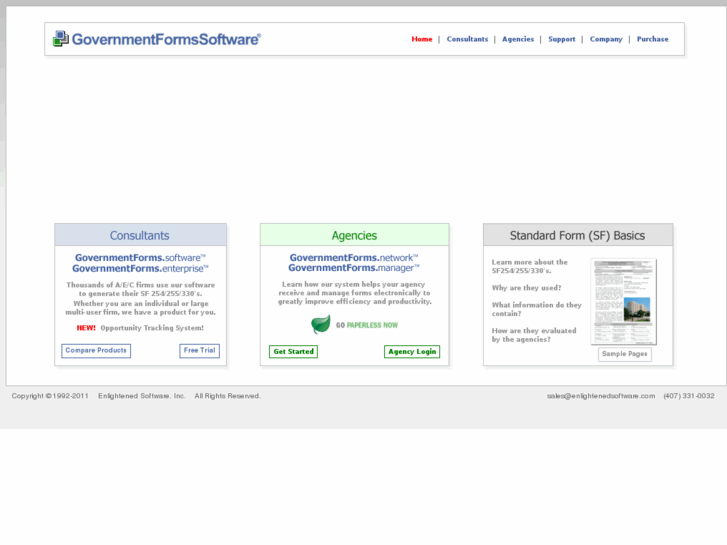Start the Free Trial button
Viewport: 727px width, 545px height.
(x=199, y=351)
